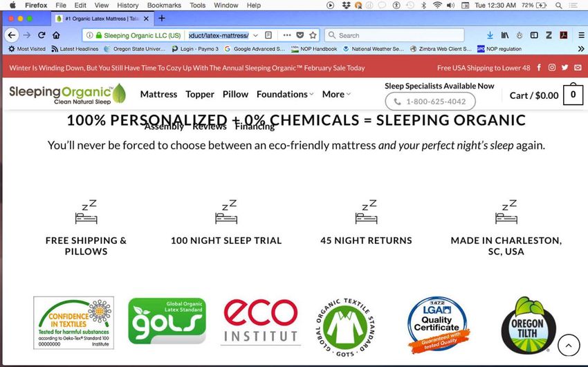
Task: Click the eco Institut logo
Action: [261, 321]
